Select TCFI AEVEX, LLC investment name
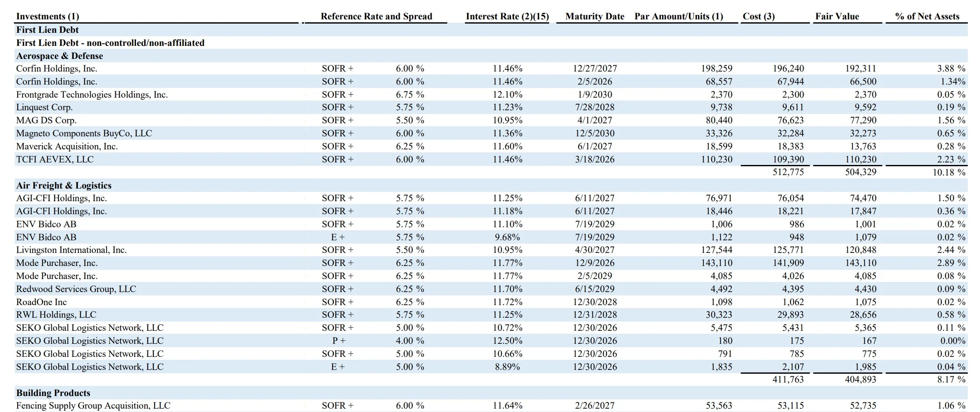The image size is (980, 412). coord(55,159)
